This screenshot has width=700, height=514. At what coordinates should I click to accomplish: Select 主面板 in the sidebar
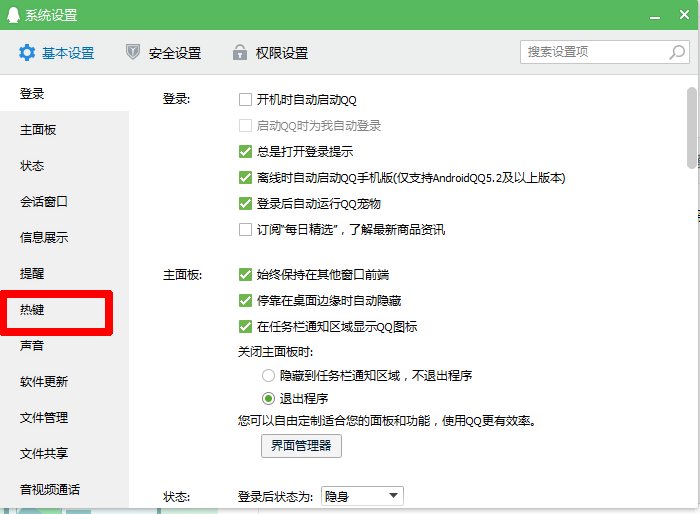(x=64, y=130)
